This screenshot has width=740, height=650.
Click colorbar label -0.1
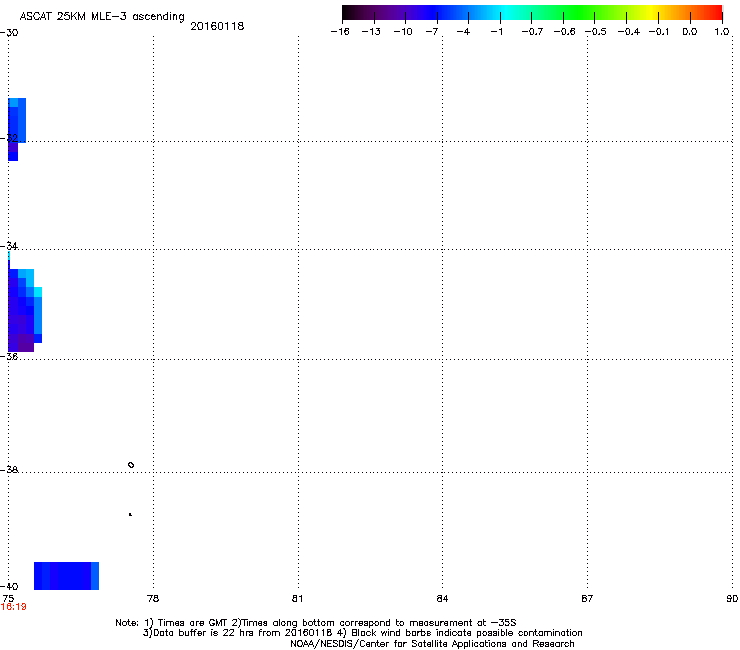tap(659, 32)
